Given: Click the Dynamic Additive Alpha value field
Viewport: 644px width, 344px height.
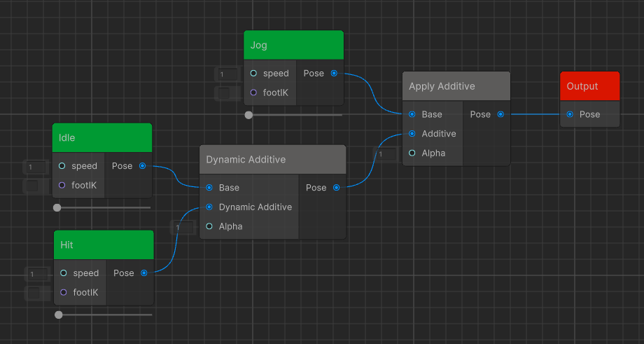Looking at the screenshot, I should 183,227.
